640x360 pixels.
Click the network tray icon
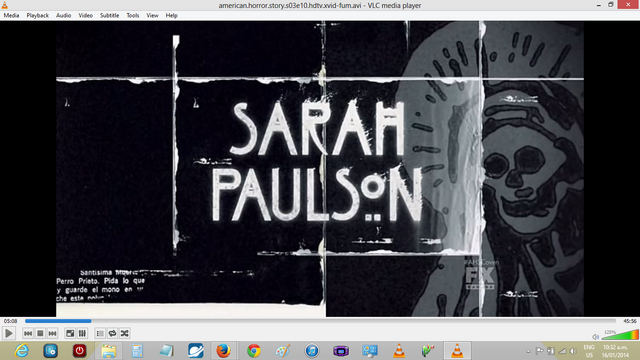[x=562, y=351]
